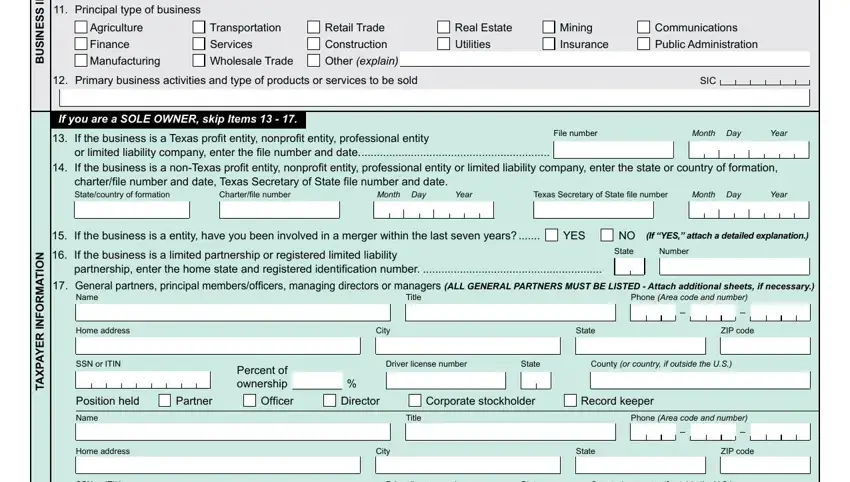Viewport: 850px width, 482px height.
Task: Click the State/country of formation field
Action: coord(132,210)
